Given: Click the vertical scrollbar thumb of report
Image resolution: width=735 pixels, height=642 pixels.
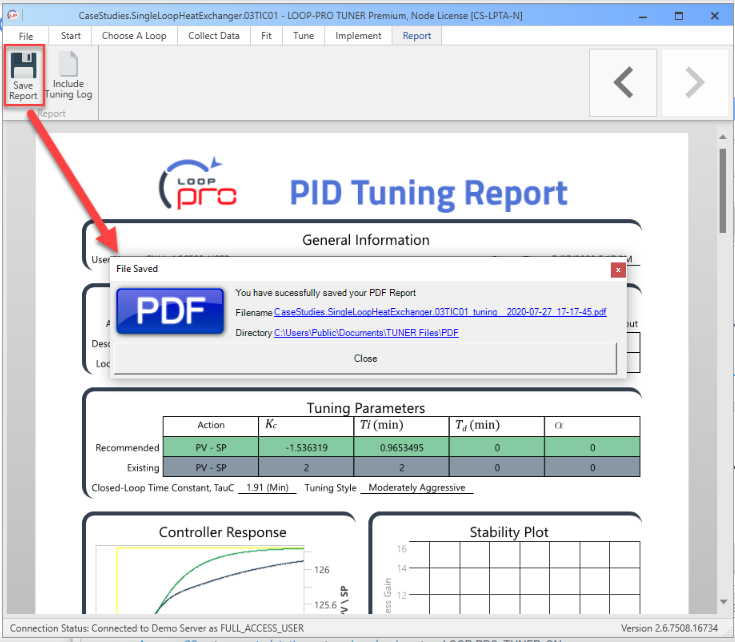Looking at the screenshot, I should pos(722,191).
